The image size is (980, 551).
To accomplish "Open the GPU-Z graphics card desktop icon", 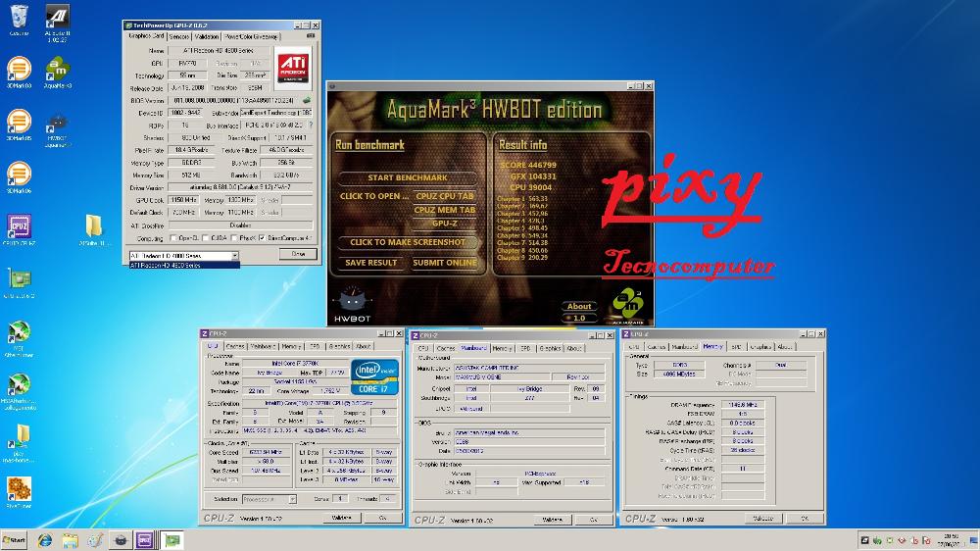I will (x=19, y=281).
